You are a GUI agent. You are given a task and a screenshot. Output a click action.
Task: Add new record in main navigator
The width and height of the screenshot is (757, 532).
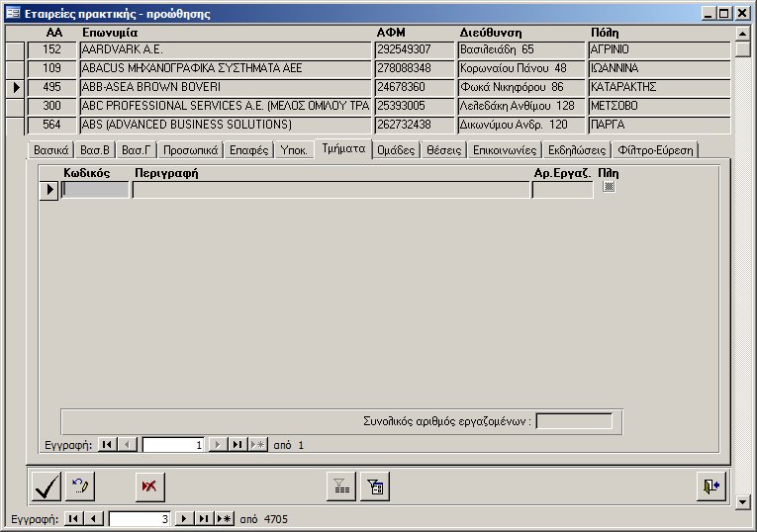pos(224,518)
